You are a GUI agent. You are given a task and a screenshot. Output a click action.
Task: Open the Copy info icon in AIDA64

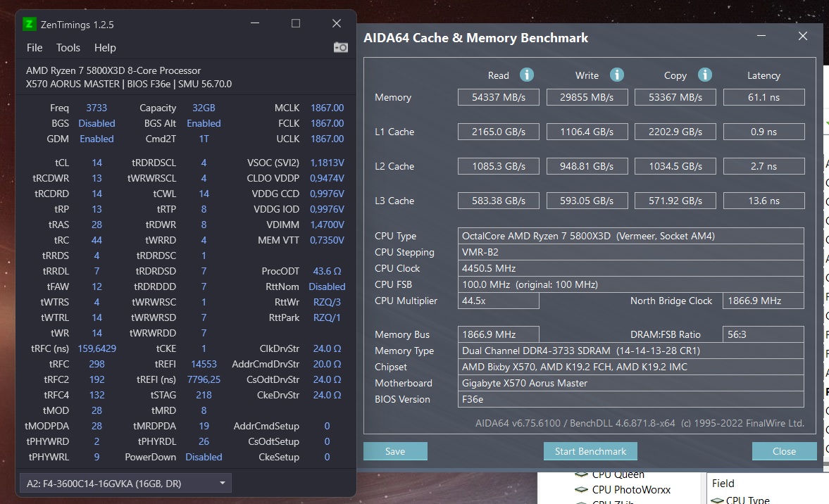click(x=705, y=75)
